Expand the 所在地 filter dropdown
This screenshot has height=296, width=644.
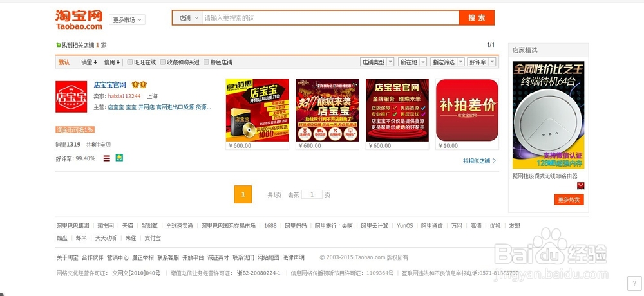click(x=412, y=62)
